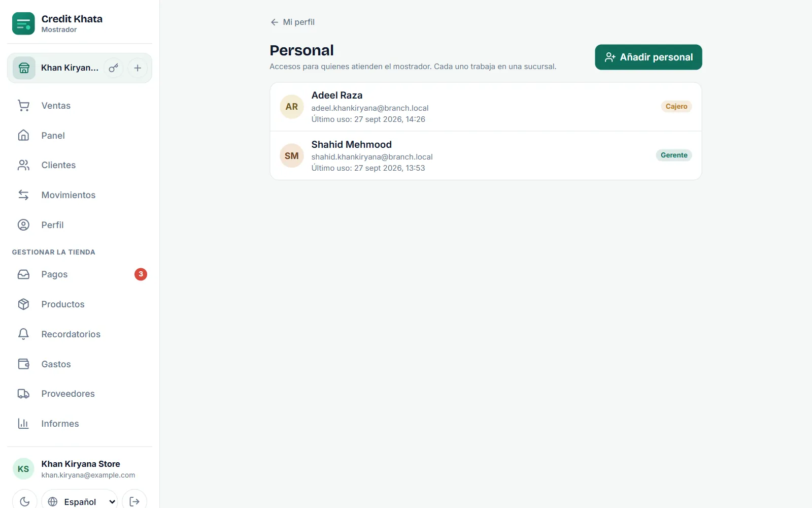The height and width of the screenshot is (508, 812).
Task: Open Recordatorios menu entry
Action: pyautogui.click(x=80, y=334)
